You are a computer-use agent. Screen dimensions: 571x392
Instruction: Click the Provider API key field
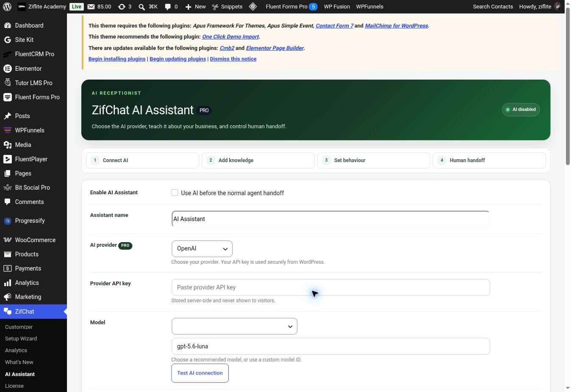[330, 287]
